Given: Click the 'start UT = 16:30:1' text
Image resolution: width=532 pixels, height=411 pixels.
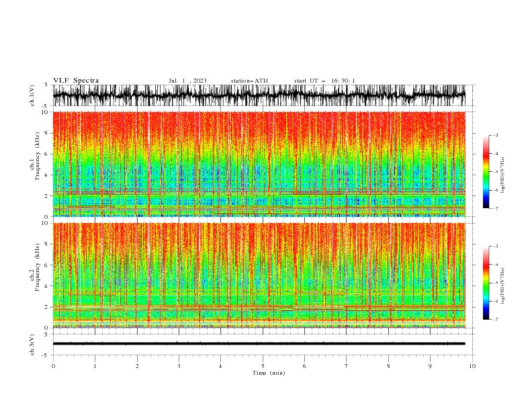Looking at the screenshot, I should point(324,81).
